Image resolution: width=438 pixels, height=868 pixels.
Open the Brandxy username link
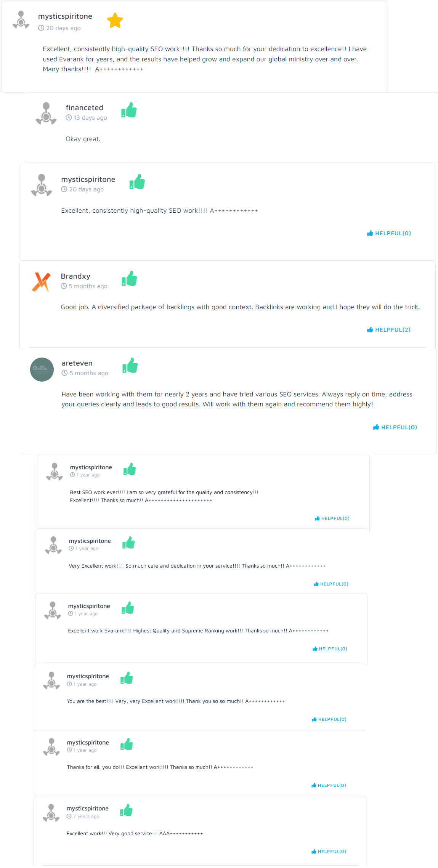(x=75, y=276)
